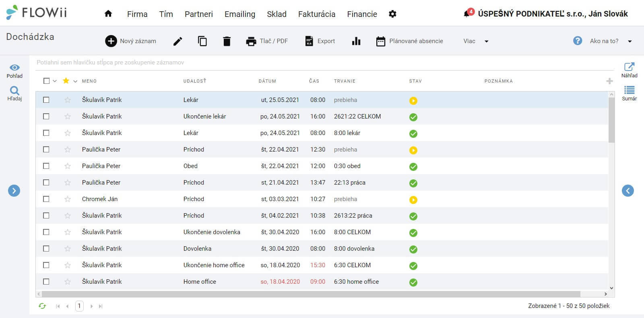Click the company and user name ÚSPEŠNÝ PODNIKATEĽ
The height and width of the screenshot is (318, 644).
click(x=553, y=14)
